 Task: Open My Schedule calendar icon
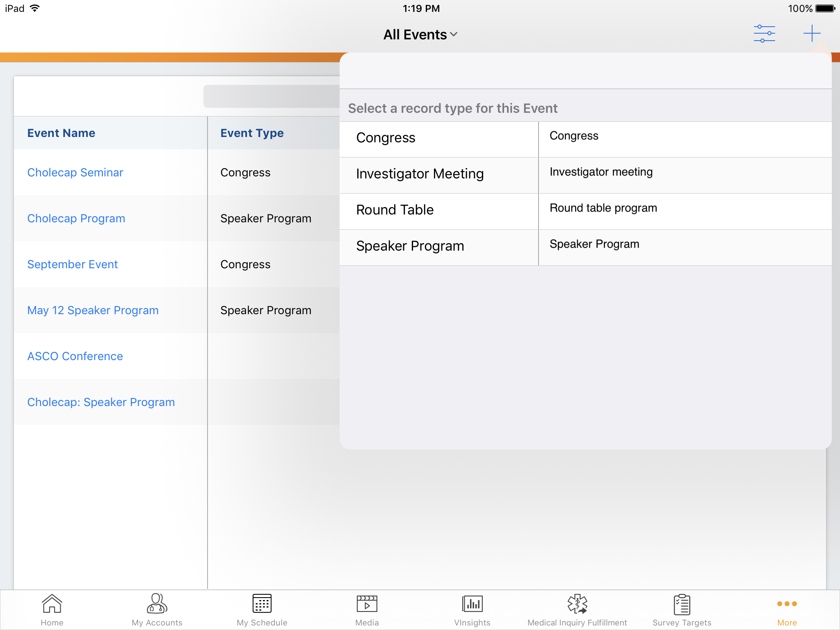pyautogui.click(x=262, y=604)
